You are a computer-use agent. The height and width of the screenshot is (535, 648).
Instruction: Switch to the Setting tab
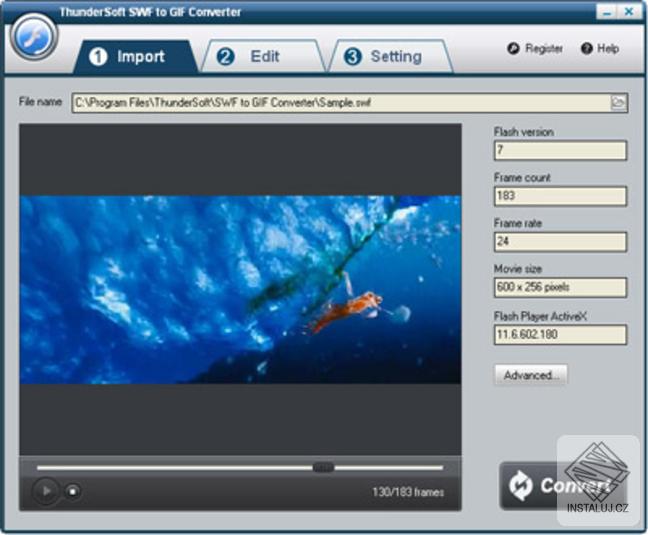pyautogui.click(x=391, y=57)
